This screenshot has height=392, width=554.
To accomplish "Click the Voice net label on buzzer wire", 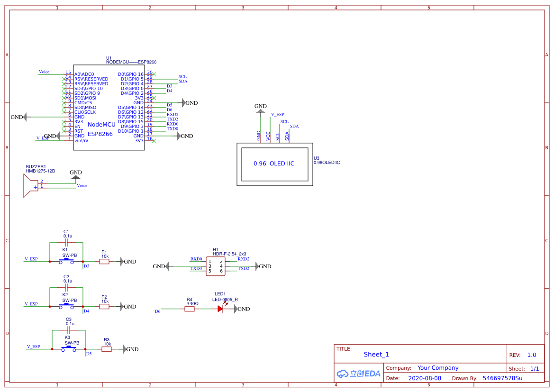I will (82, 186).
